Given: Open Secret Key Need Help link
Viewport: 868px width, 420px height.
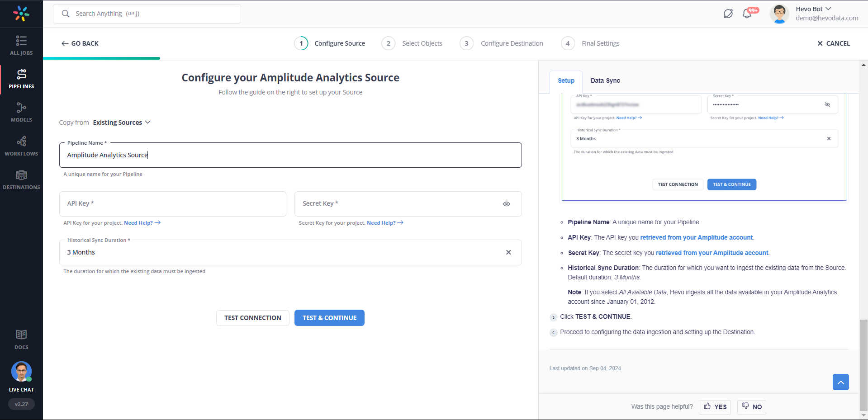Looking at the screenshot, I should click(x=385, y=223).
